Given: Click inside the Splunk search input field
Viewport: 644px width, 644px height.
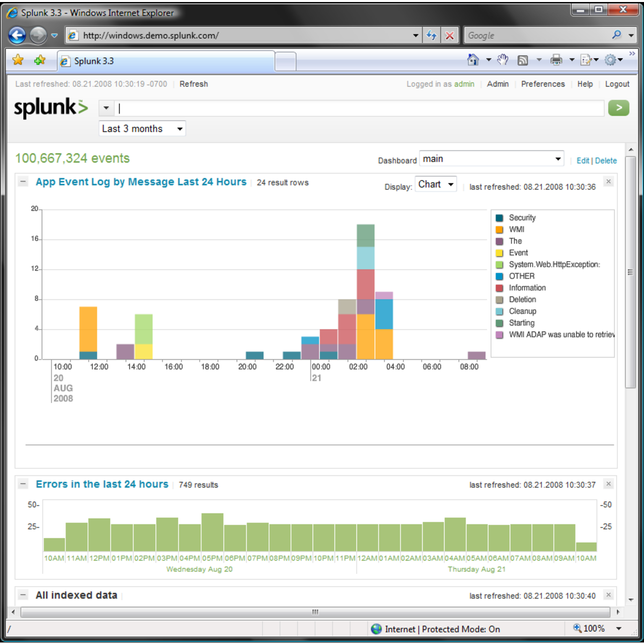Looking at the screenshot, I should pos(352,108).
